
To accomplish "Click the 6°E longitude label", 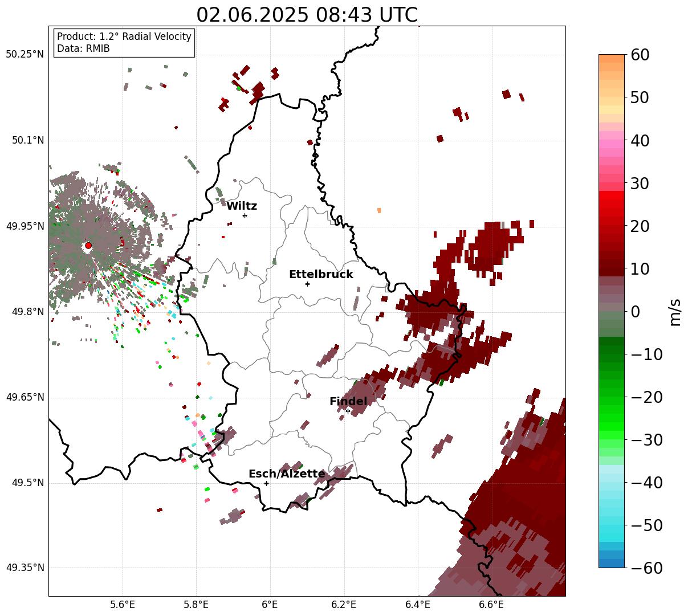I will coord(270,605).
